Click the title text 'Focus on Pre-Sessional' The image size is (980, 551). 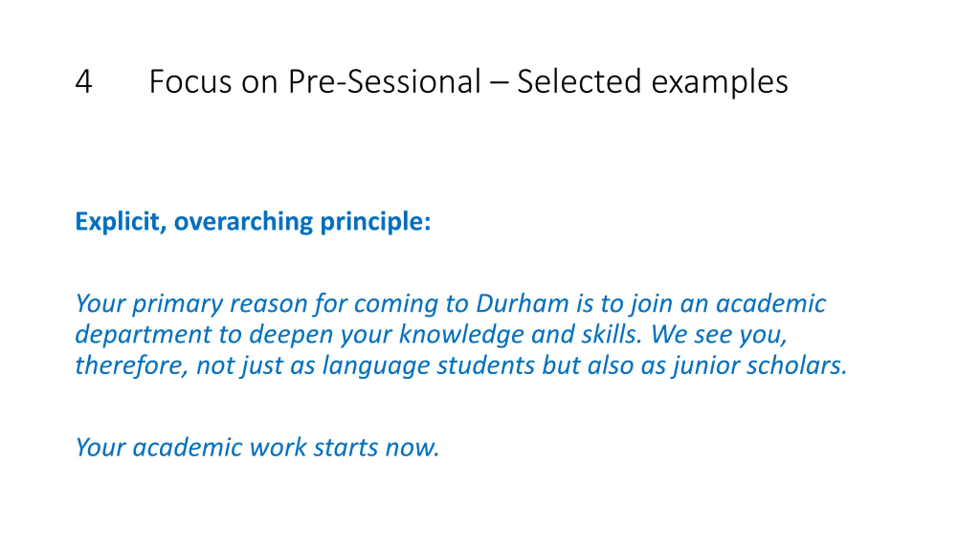click(315, 82)
